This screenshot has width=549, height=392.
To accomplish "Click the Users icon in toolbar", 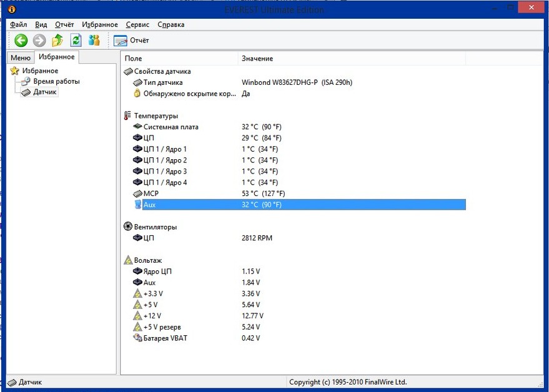I will [x=94, y=41].
